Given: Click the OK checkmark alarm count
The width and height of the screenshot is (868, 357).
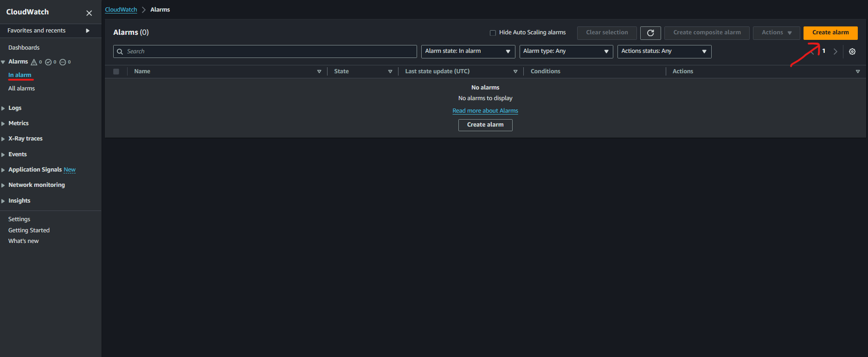Looking at the screenshot, I should (x=51, y=62).
